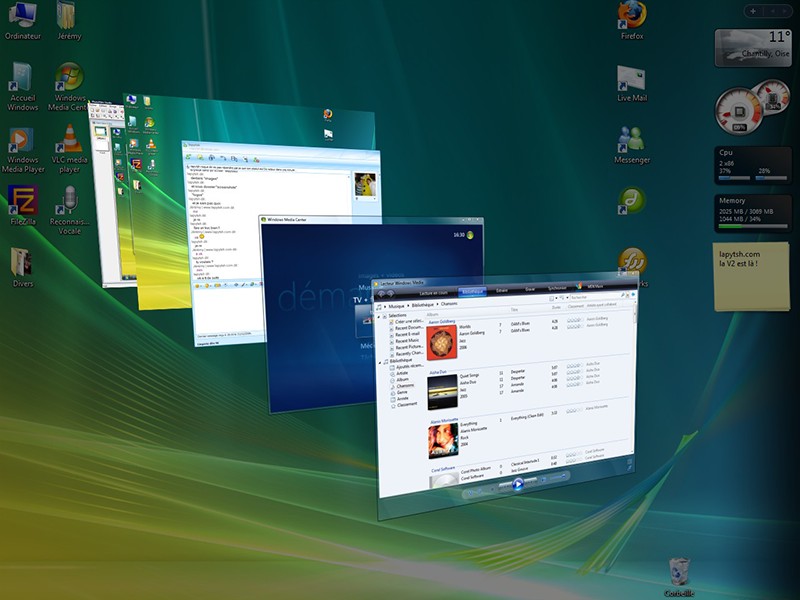The width and height of the screenshot is (800, 600).
Task: Click the Aaron Goldberg artist link
Action: click(442, 321)
